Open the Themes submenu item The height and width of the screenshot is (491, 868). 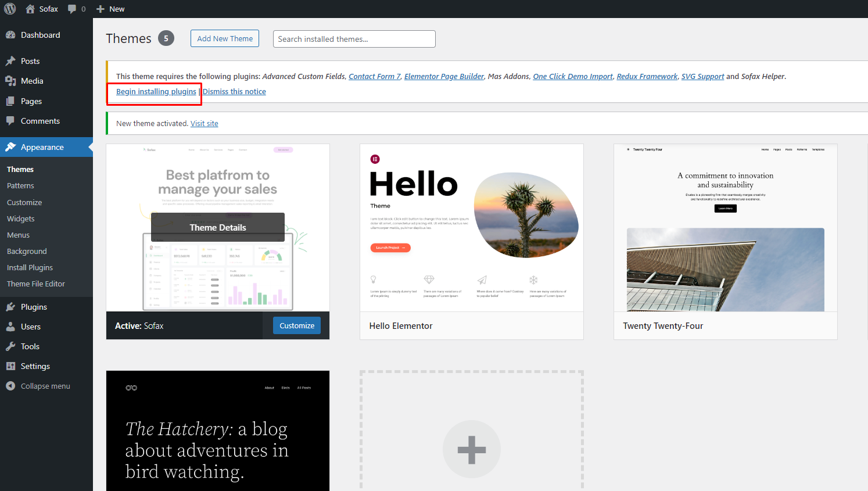click(20, 169)
